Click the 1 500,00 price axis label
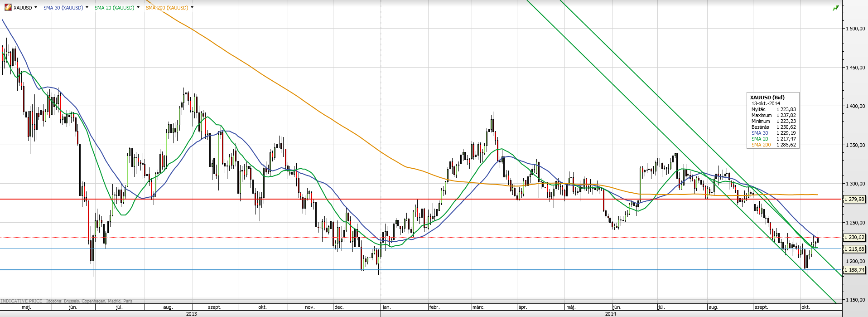Viewport: 868px width, 317px height. (855, 29)
